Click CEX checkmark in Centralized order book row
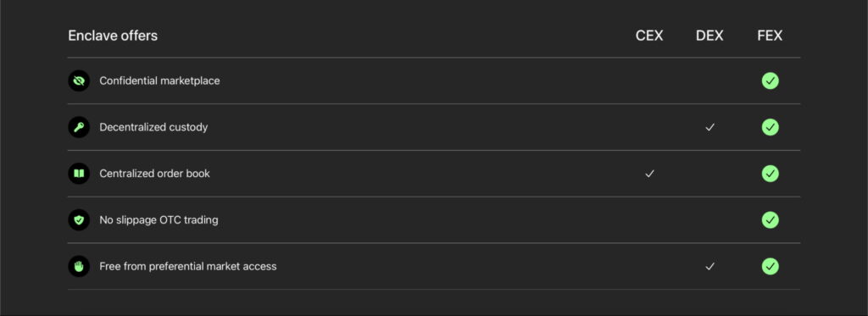Image resolution: width=868 pixels, height=316 pixels. point(649,174)
